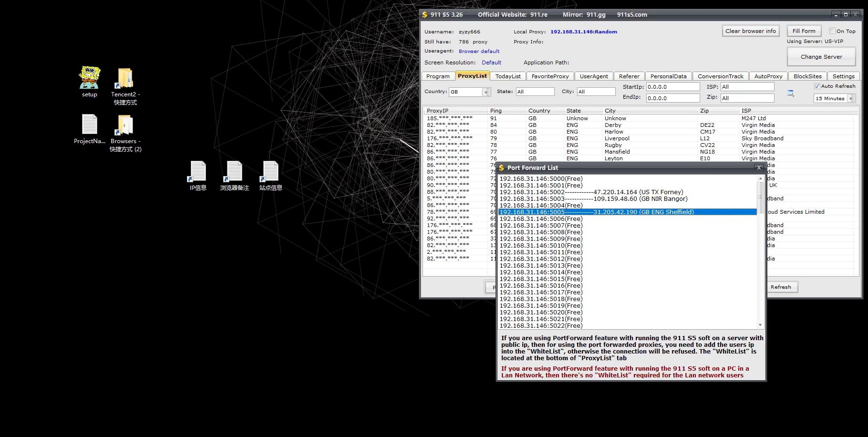The height and width of the screenshot is (437, 868).
Task: Click the Clear browser info button
Action: pos(751,31)
